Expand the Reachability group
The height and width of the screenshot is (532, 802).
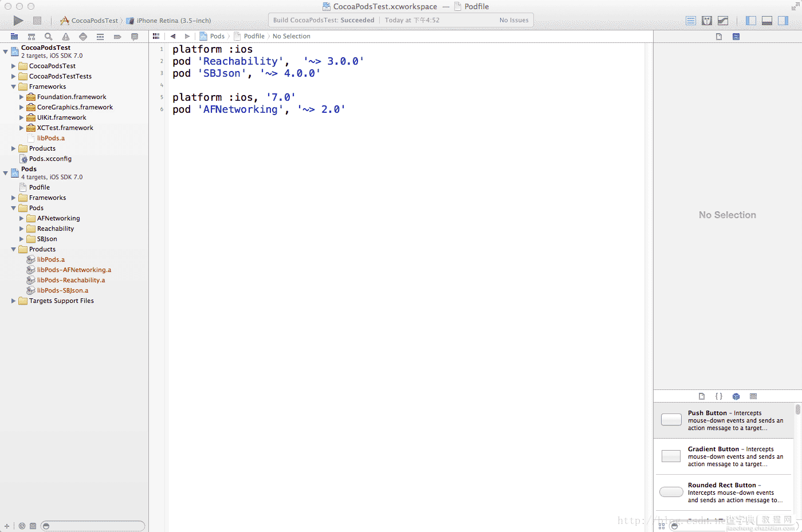coord(22,228)
